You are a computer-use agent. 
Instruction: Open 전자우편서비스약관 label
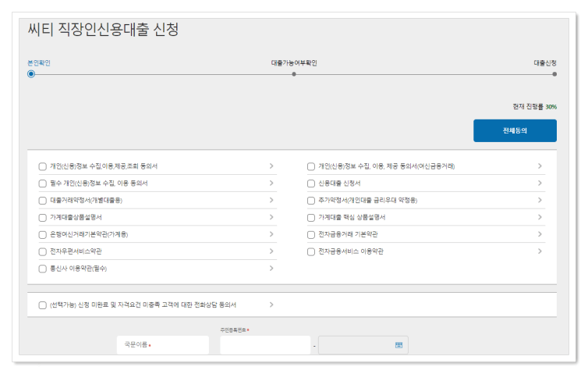pos(76,251)
